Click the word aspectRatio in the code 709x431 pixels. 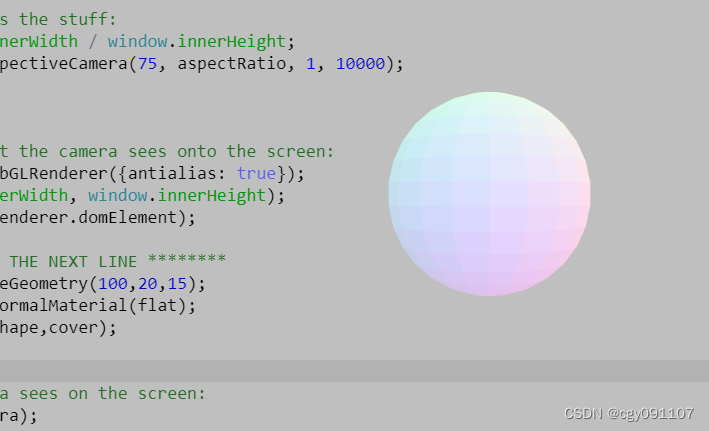tap(232, 64)
